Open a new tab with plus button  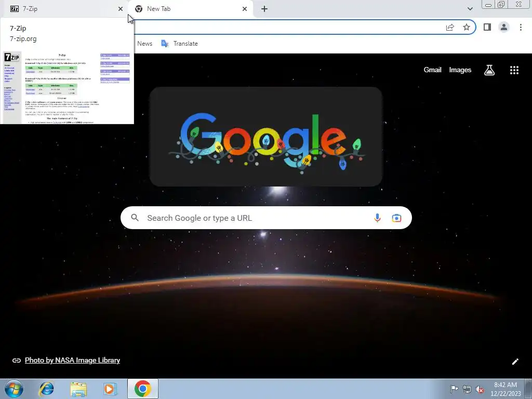[264, 9]
